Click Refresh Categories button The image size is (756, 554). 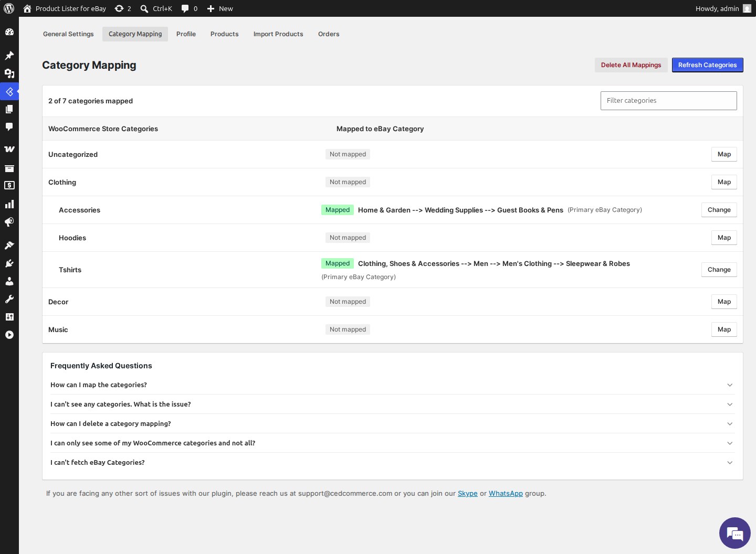tap(707, 65)
